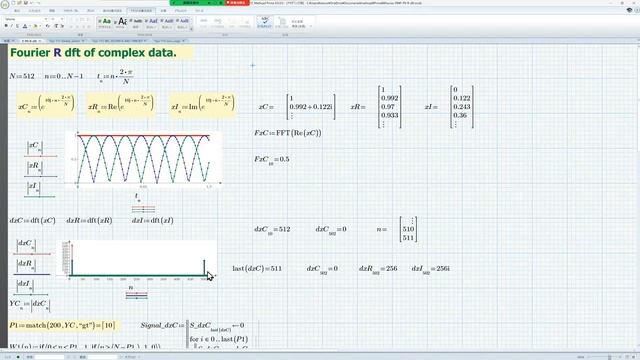The height and width of the screenshot is (360, 640).
Task: Select the n:=0..N-1 range definition
Action: [x=64, y=76]
